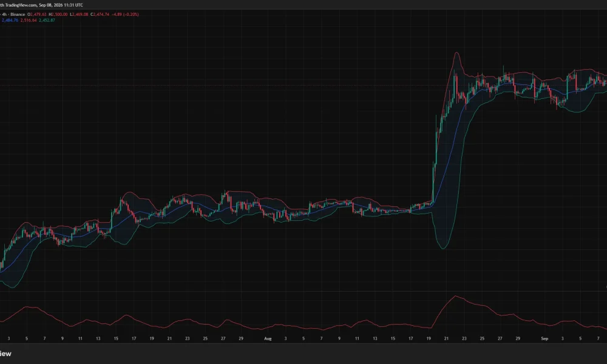Click the low value 2,469.08
This screenshot has width=607, height=364.
pyautogui.click(x=80, y=15)
